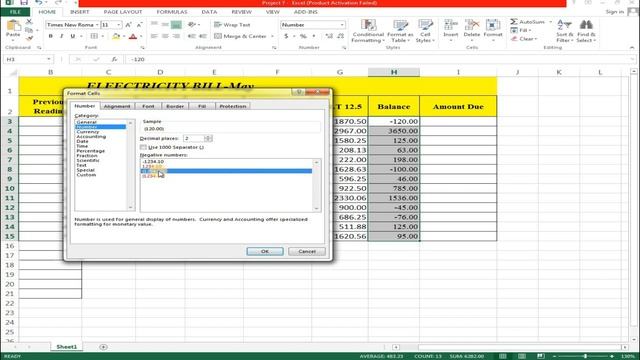
Task: Click the Save icon in Quick Access Toolbar
Action: tap(24, 3)
